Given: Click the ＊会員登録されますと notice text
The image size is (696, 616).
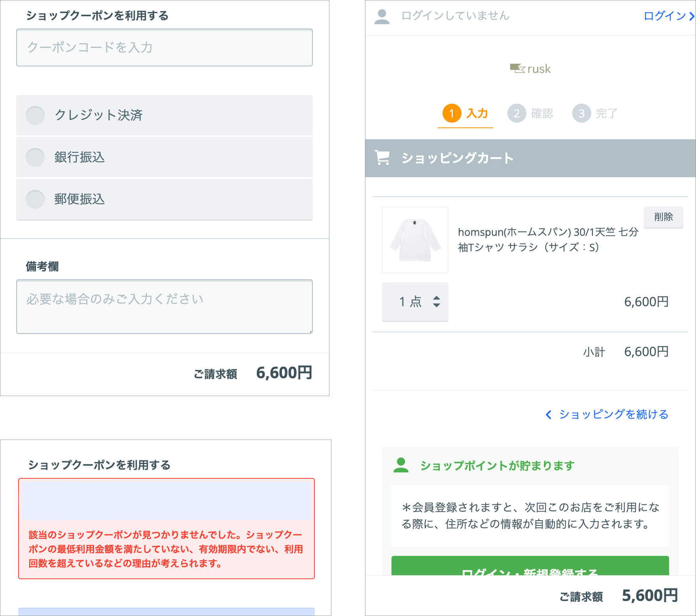Looking at the screenshot, I should (530, 516).
